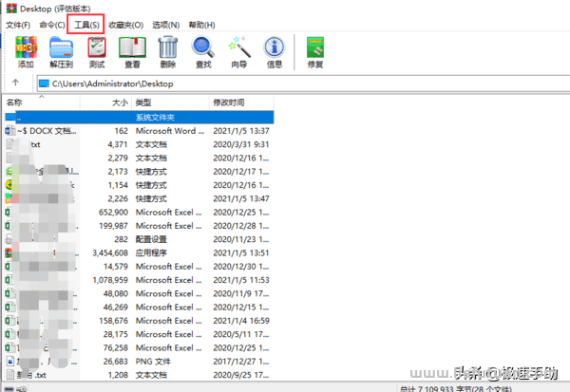Click the date 2021/1/5 13:37 cell
570x392 pixels.
click(241, 131)
